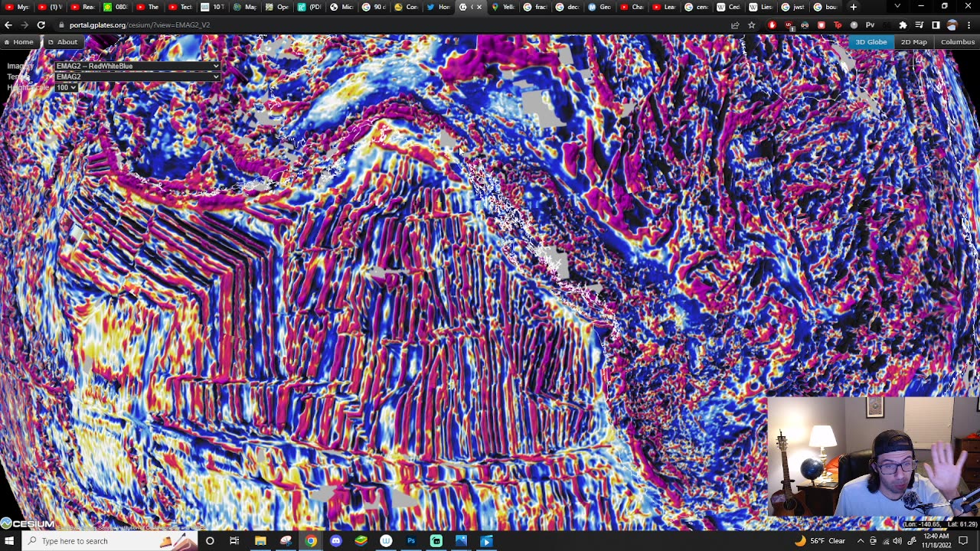Open Photoshop from the taskbar
The width and height of the screenshot is (980, 551).
411,541
